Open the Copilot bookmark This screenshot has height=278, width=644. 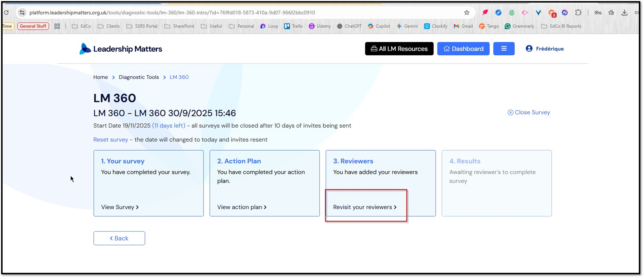tap(379, 26)
